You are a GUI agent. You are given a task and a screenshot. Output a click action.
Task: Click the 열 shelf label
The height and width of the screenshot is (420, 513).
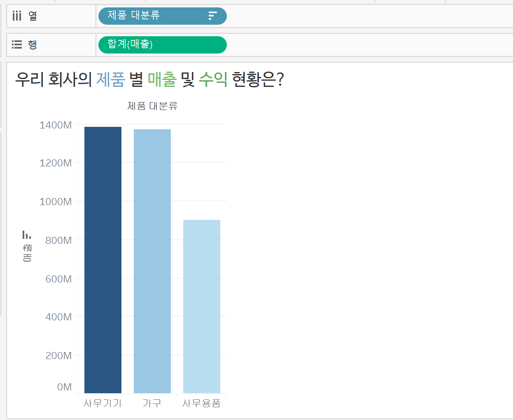[x=33, y=16]
